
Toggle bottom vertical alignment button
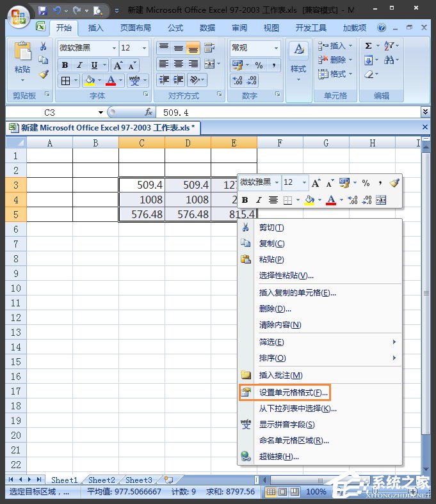[x=193, y=48]
